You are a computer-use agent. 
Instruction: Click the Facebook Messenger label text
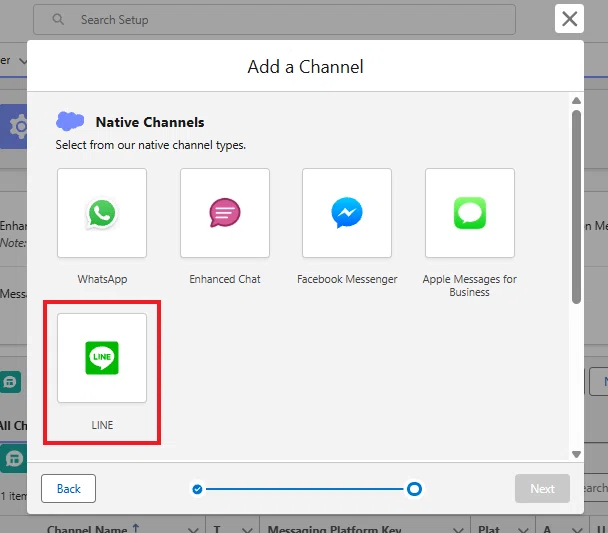pyautogui.click(x=347, y=279)
